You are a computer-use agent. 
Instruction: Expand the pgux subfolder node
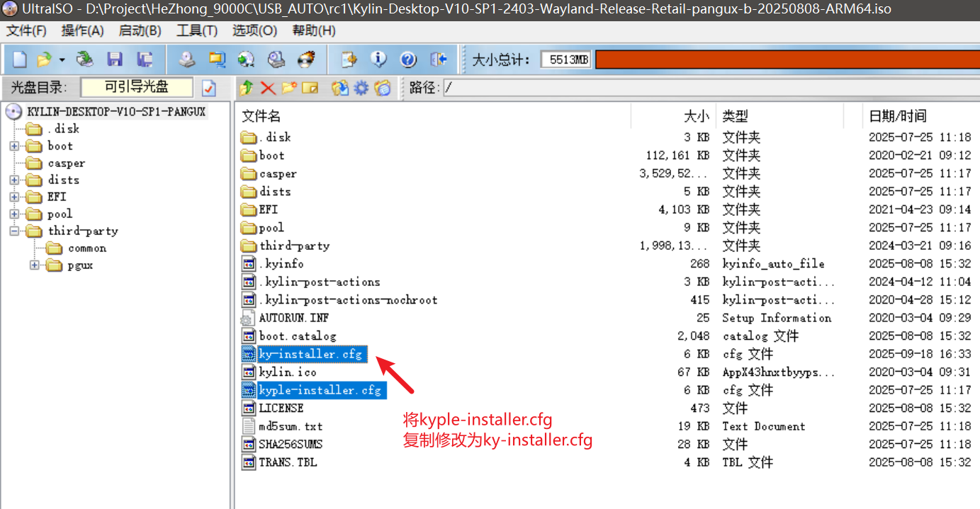(35, 265)
